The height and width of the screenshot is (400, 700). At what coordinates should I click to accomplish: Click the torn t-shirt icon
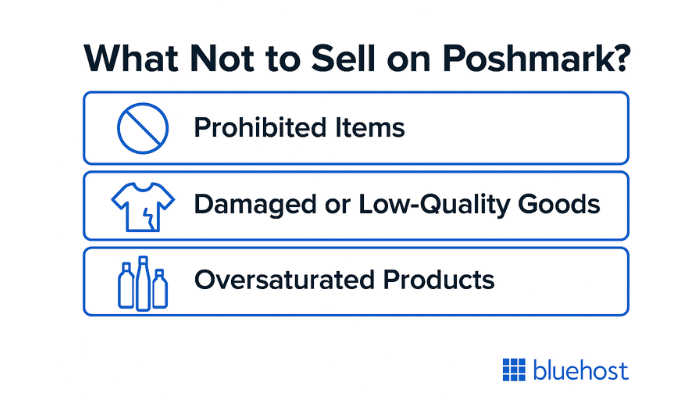[143, 207]
